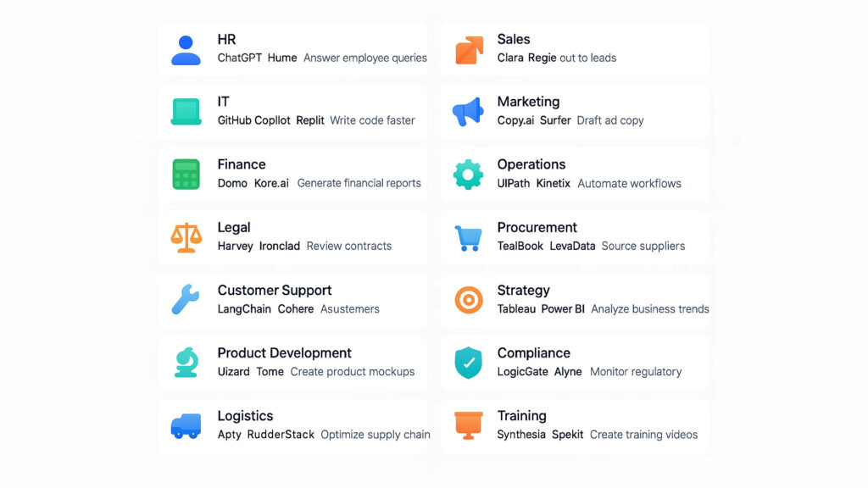868x488 pixels.
Task: Click the blue truck Logistics icon
Action: tap(186, 426)
